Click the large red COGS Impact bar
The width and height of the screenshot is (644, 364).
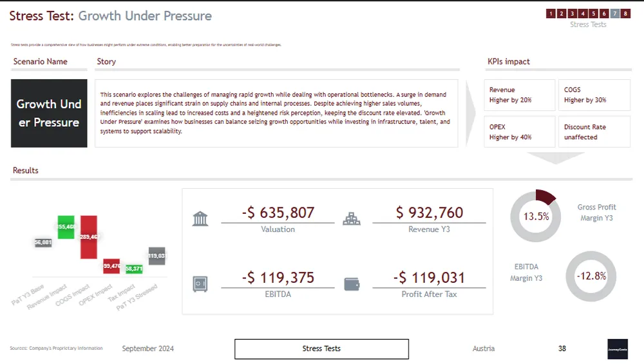89,237
